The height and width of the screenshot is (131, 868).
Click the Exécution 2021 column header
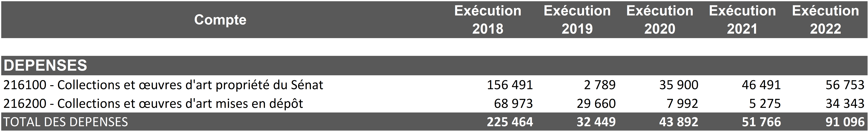click(x=742, y=20)
